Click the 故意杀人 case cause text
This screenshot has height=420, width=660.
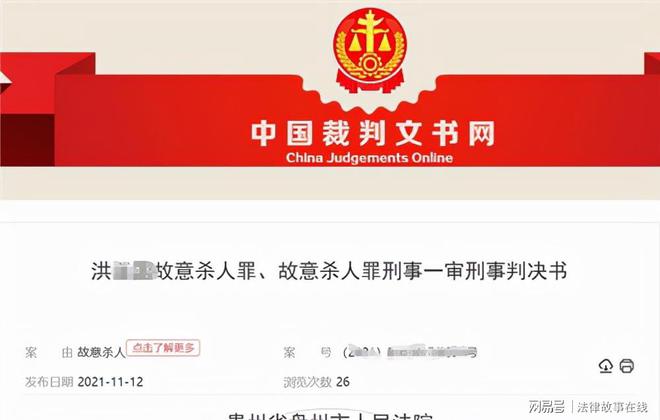[101, 352]
